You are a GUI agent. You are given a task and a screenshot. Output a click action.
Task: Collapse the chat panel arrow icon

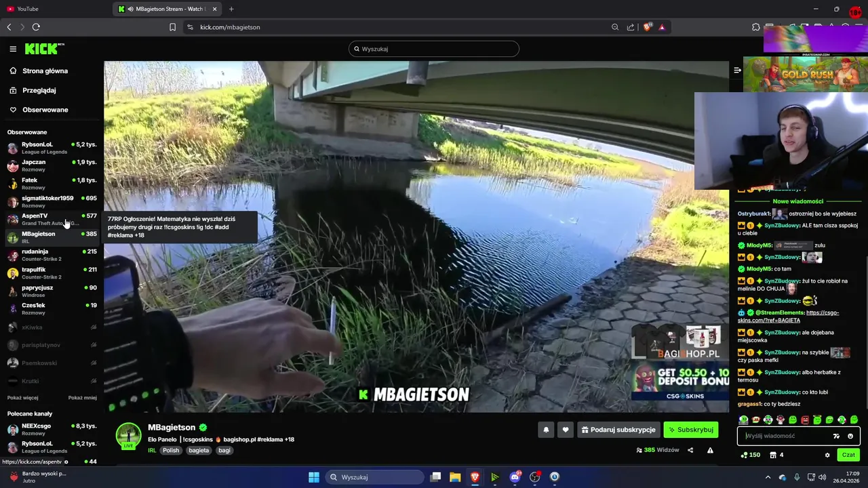click(737, 70)
